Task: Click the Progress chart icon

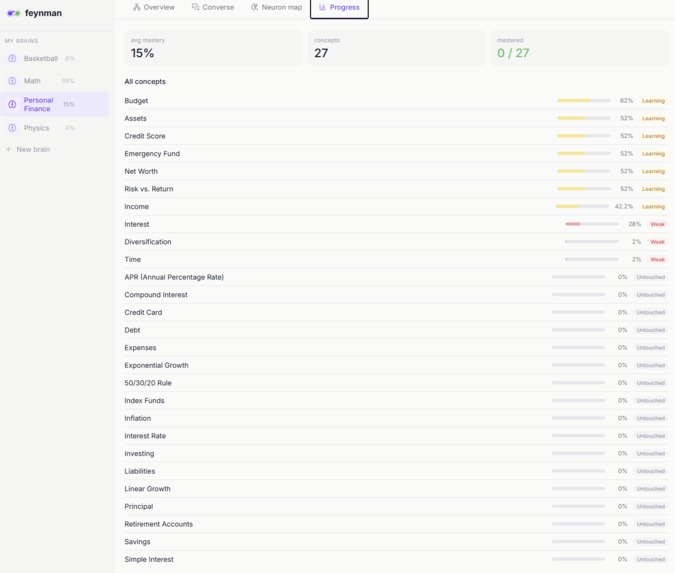Action: click(x=322, y=7)
